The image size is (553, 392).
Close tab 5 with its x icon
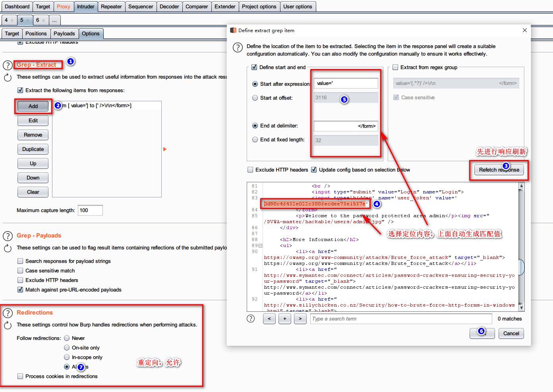(27, 20)
